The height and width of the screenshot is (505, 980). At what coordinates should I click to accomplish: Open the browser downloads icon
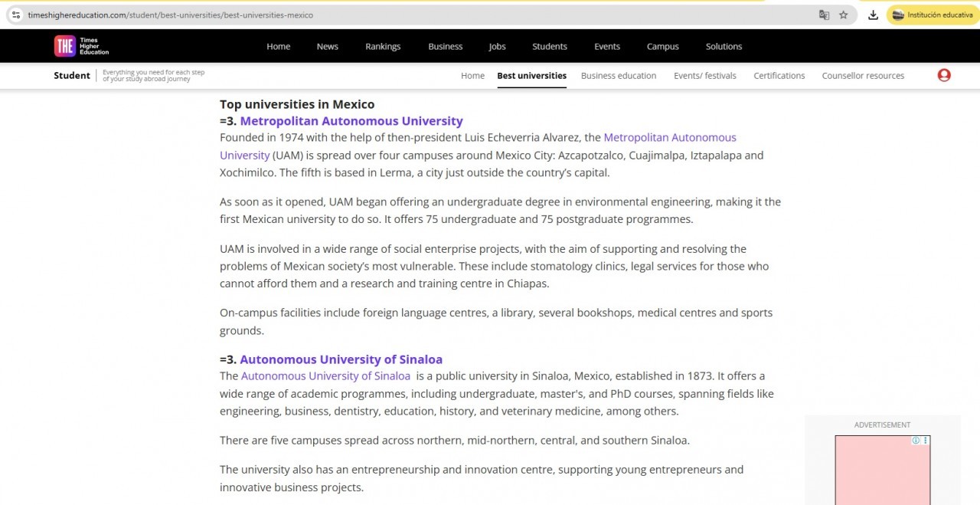[x=873, y=15]
